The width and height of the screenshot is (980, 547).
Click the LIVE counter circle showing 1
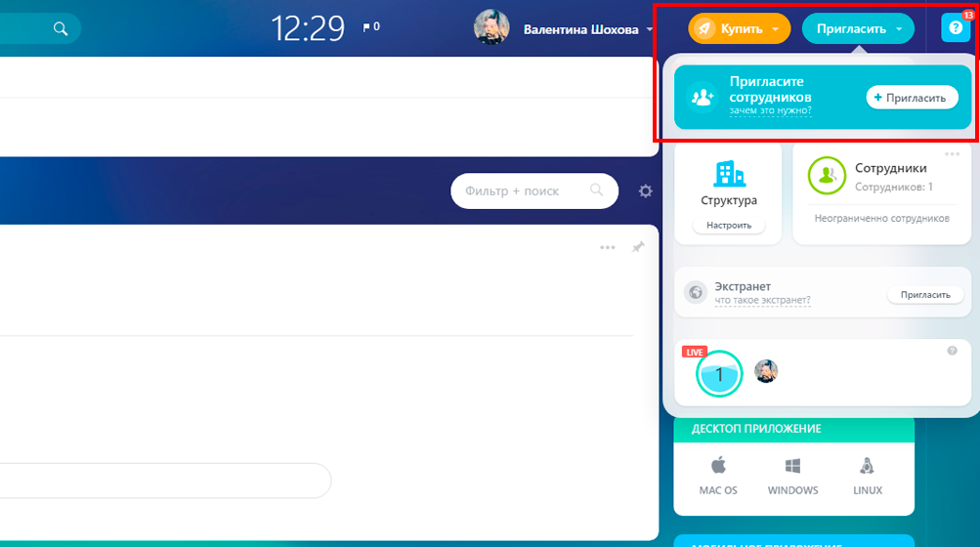(x=719, y=374)
